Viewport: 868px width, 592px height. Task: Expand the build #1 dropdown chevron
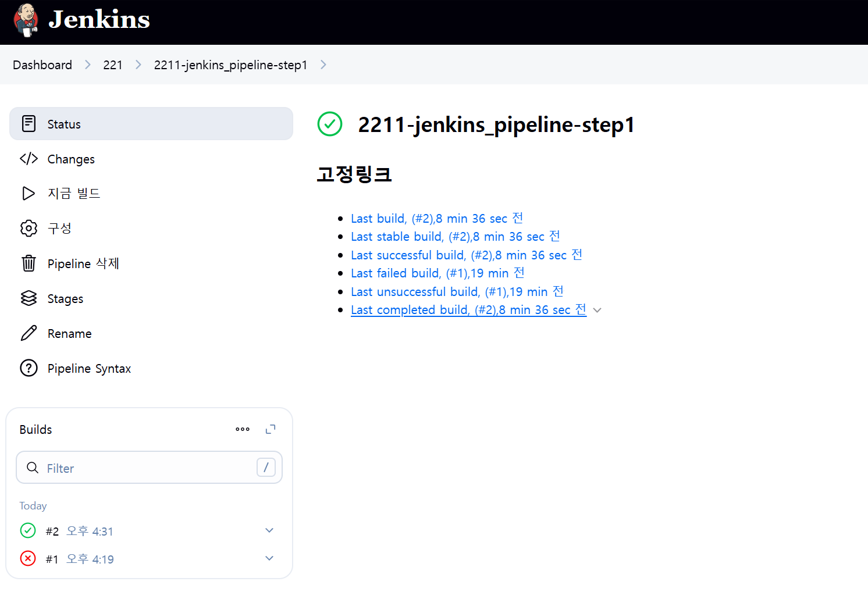269,558
